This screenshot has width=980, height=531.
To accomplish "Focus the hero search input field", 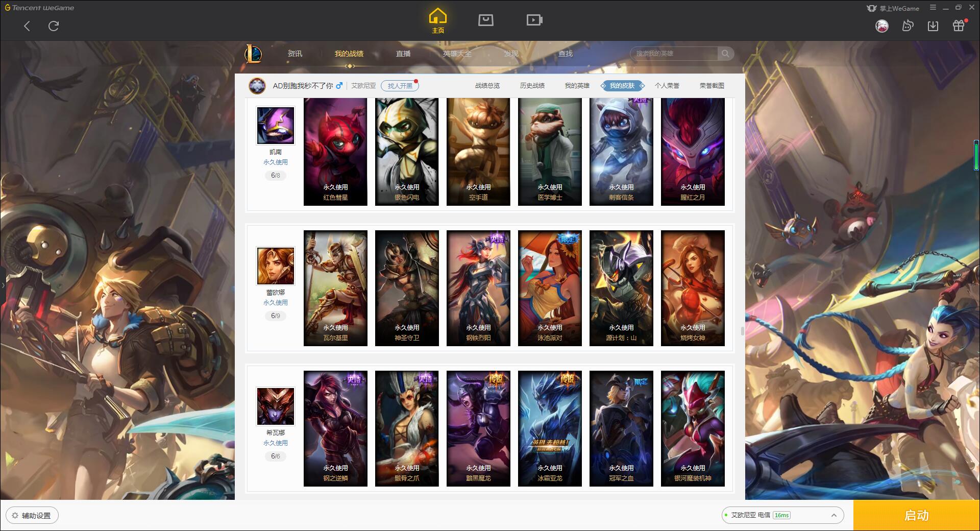I will 674,54.
